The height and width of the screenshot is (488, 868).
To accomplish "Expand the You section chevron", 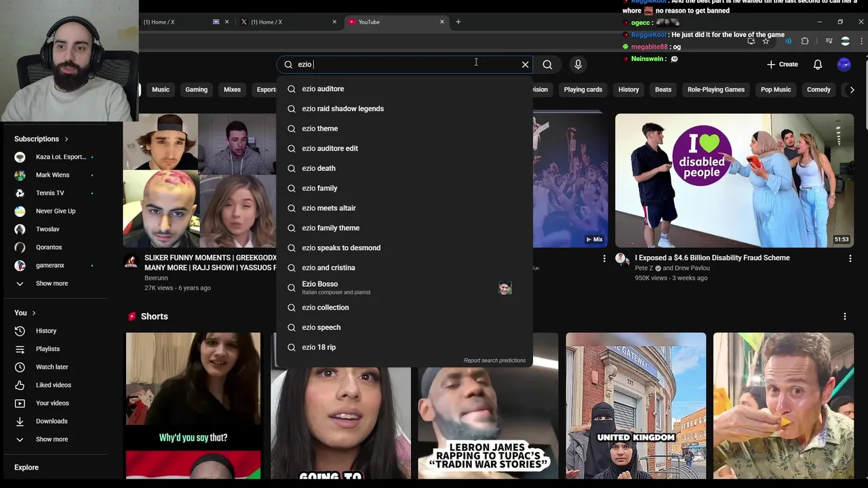I will click(x=34, y=313).
